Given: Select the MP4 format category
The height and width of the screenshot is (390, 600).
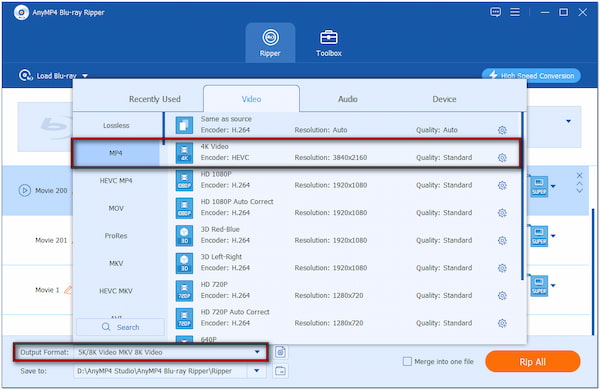Looking at the screenshot, I should pyautogui.click(x=116, y=153).
